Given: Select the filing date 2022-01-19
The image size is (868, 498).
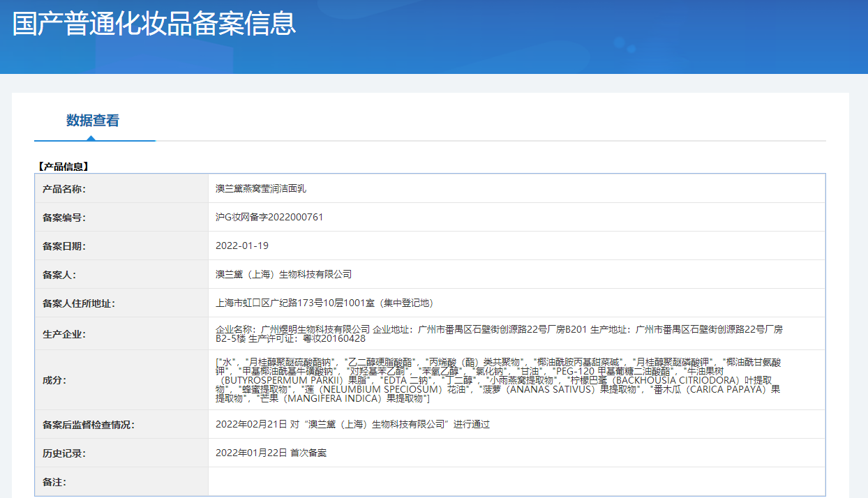Looking at the screenshot, I should click(242, 246).
